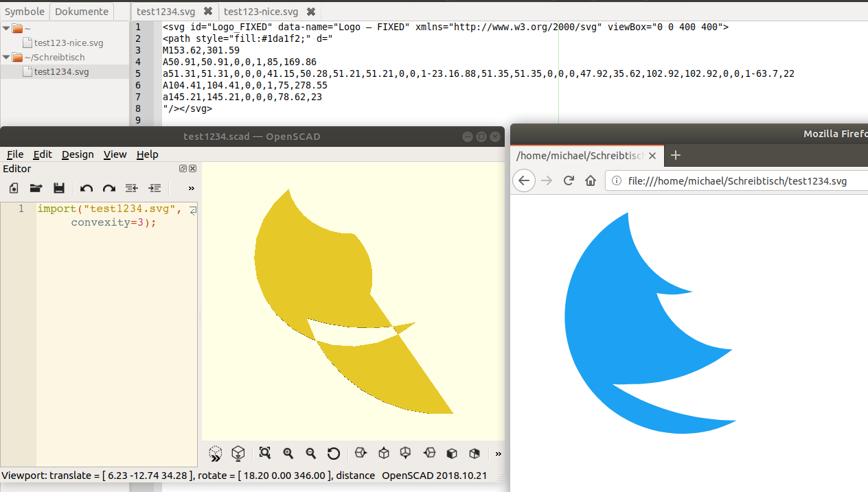Click the Reset View icon in OpenSCAD
The image size is (868, 492).
[x=334, y=454]
